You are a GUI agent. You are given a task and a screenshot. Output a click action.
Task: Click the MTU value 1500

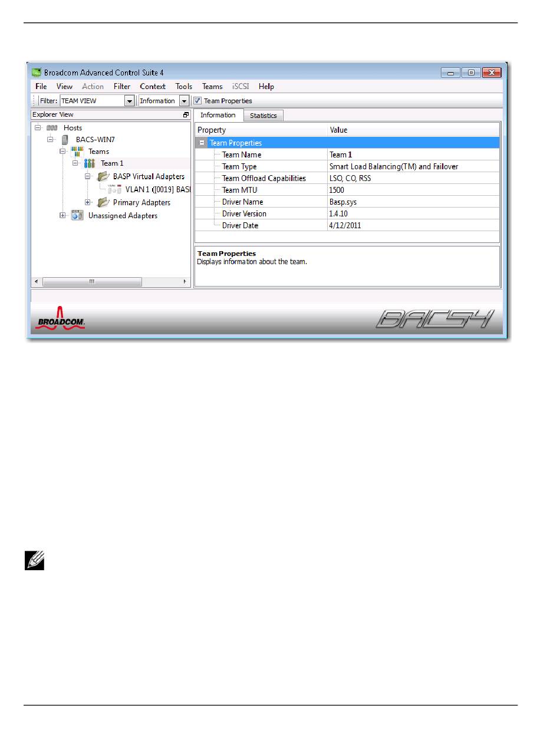point(337,190)
